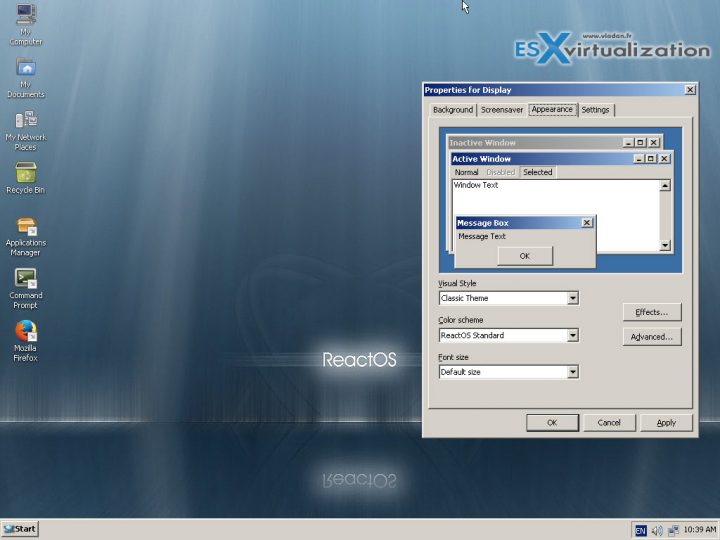Open the Effects... dialog button
This screenshot has height=540, width=720.
pos(652,312)
